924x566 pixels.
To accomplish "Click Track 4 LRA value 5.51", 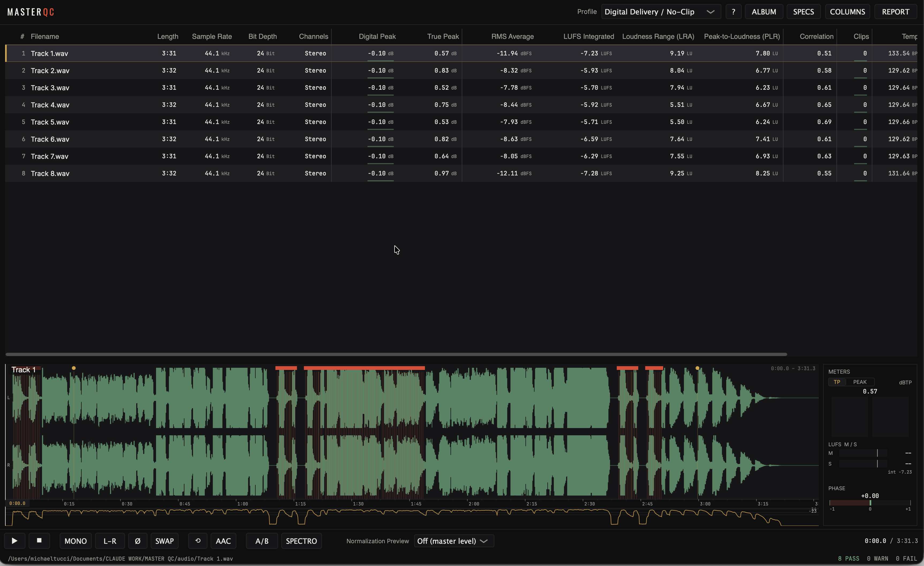I will pos(677,105).
